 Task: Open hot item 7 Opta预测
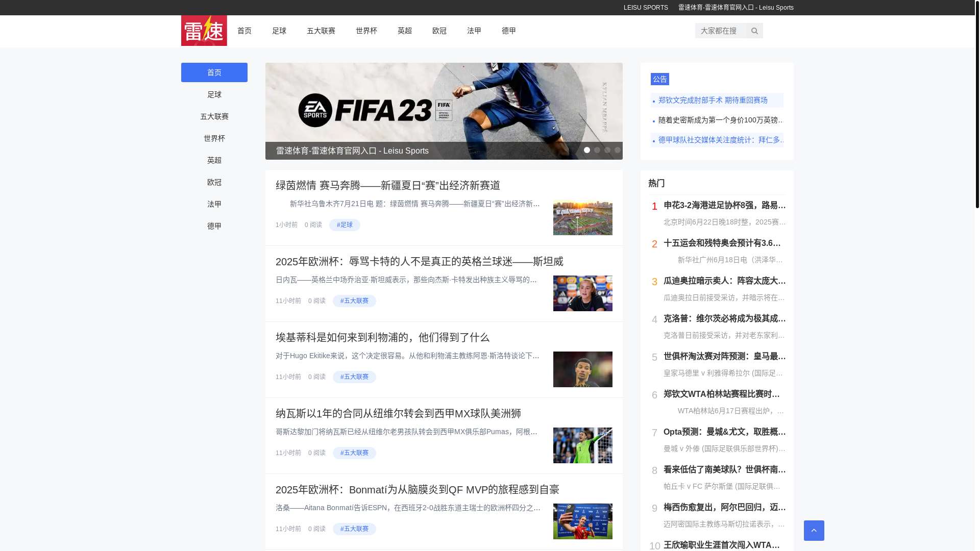(724, 432)
